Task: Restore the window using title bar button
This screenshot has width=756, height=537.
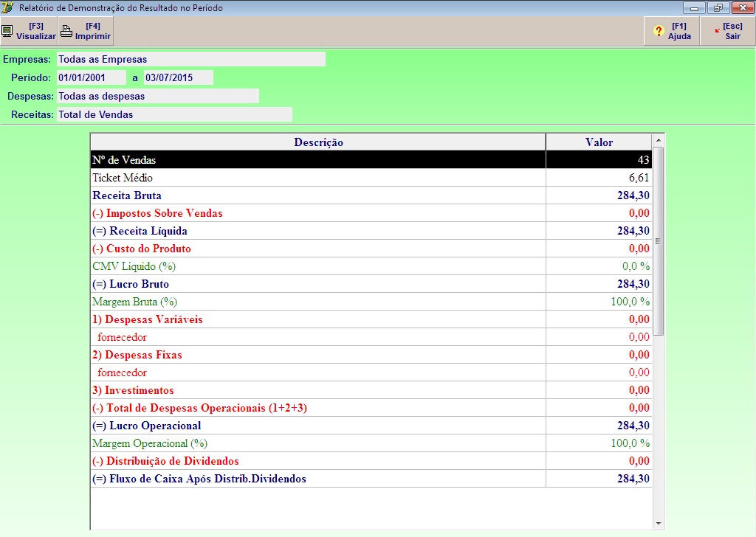Action: 717,8
